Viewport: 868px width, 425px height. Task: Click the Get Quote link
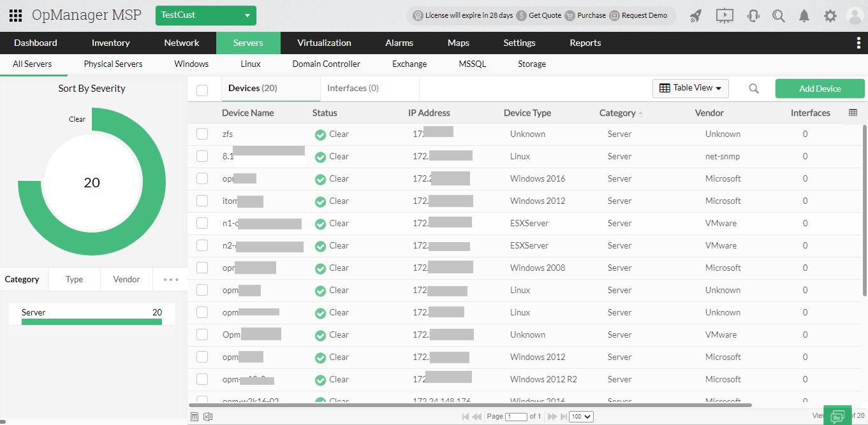(x=545, y=15)
